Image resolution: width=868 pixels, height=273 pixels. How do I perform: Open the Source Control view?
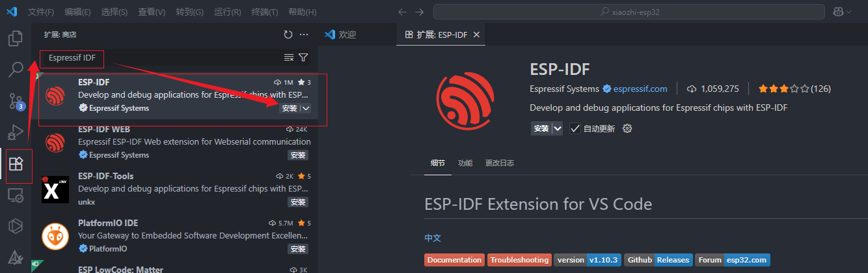click(15, 100)
